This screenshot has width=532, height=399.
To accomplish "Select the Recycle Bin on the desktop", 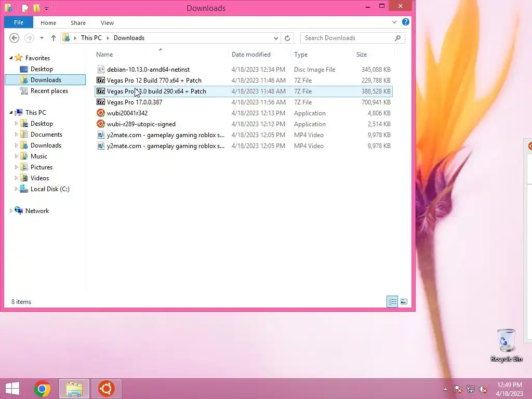I will tap(506, 345).
